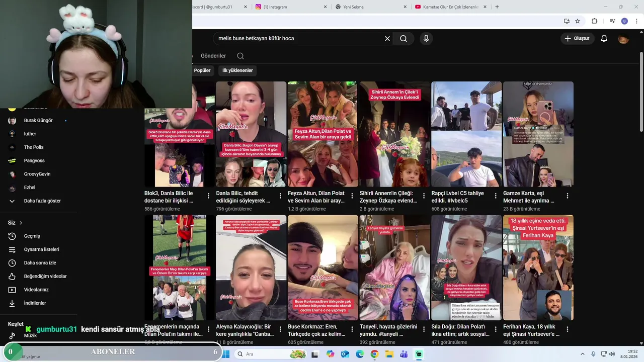This screenshot has width=644, height=362.
Task: Start voice search with microphone icon
Action: coord(426,38)
